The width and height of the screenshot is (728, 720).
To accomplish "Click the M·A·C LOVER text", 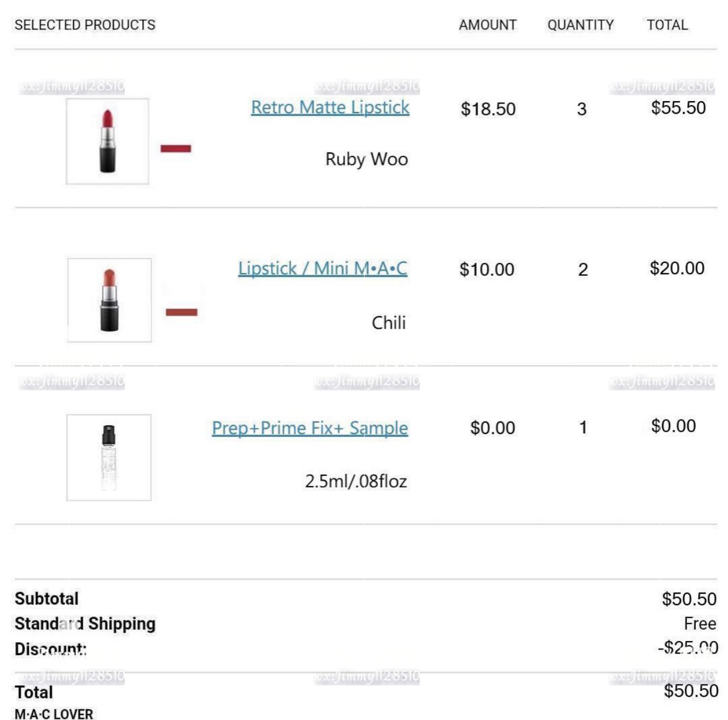I will pyautogui.click(x=54, y=714).
